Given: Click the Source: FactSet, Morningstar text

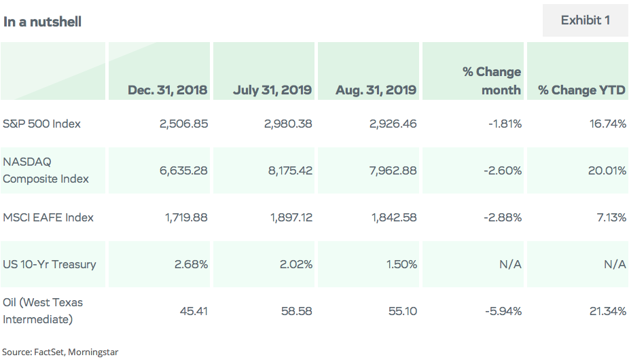Looking at the screenshot, I should [x=60, y=352].
